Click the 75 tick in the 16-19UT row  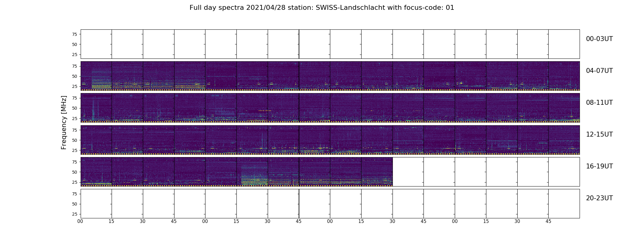pos(75,162)
